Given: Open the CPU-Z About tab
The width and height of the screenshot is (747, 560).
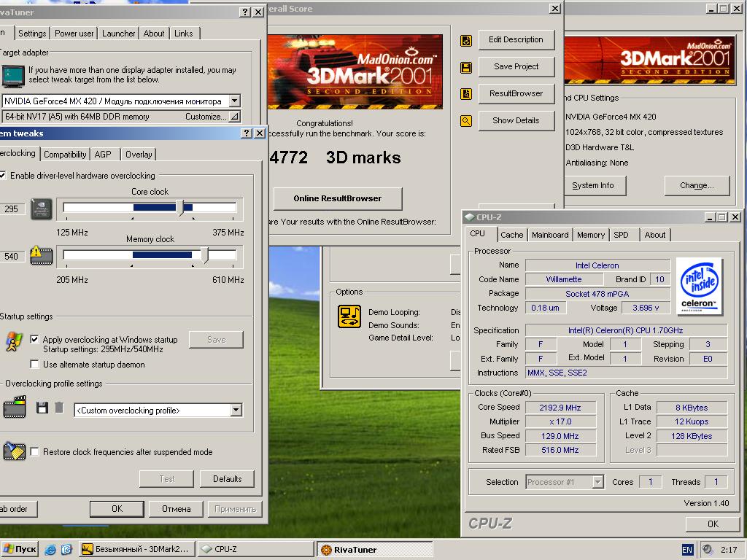Looking at the screenshot, I should (654, 235).
